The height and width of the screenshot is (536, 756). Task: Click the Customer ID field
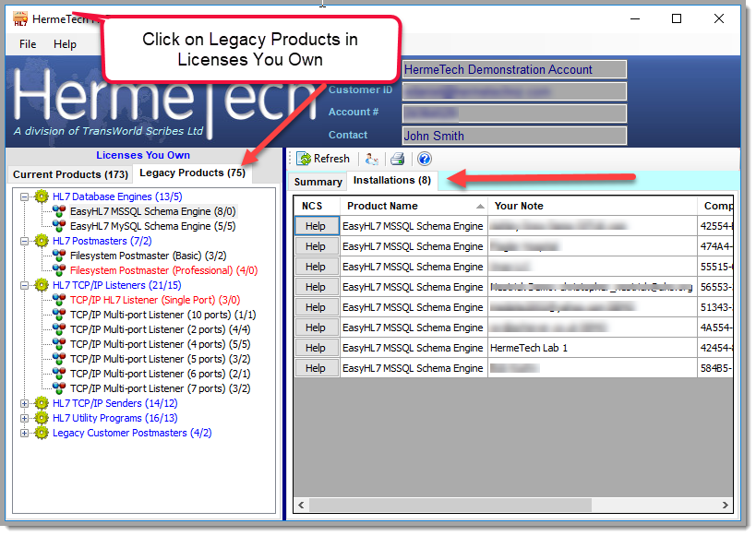[514, 91]
